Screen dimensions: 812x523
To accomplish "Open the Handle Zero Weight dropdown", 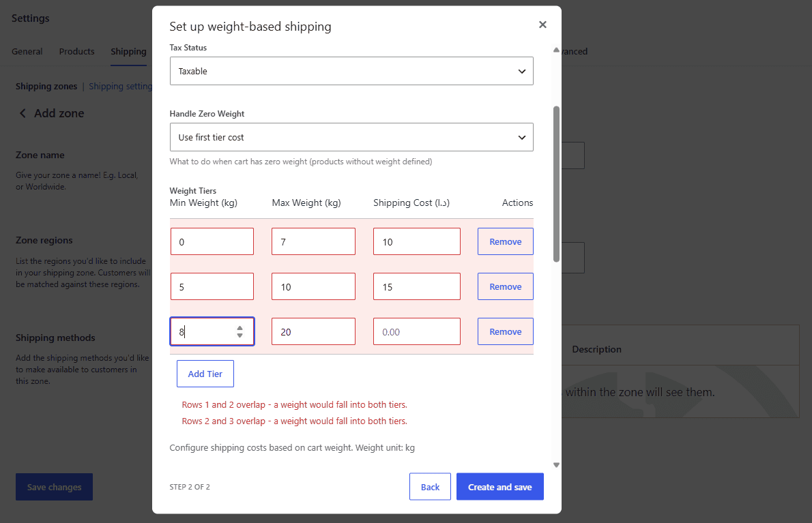I will (351, 137).
